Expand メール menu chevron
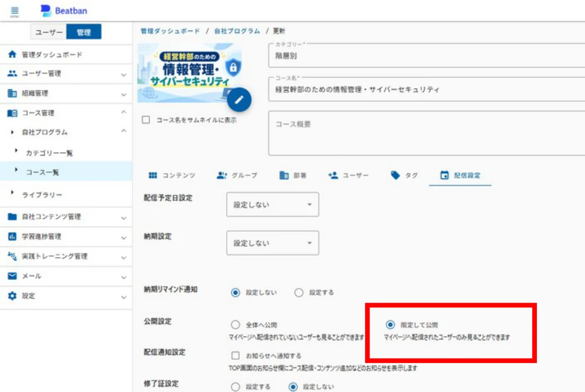This screenshot has height=392, width=585. (124, 277)
